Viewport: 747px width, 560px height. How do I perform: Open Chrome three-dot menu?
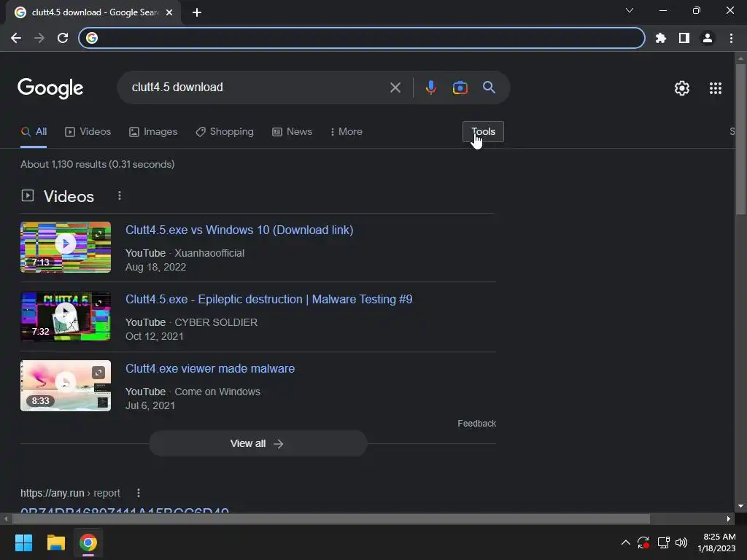point(731,38)
